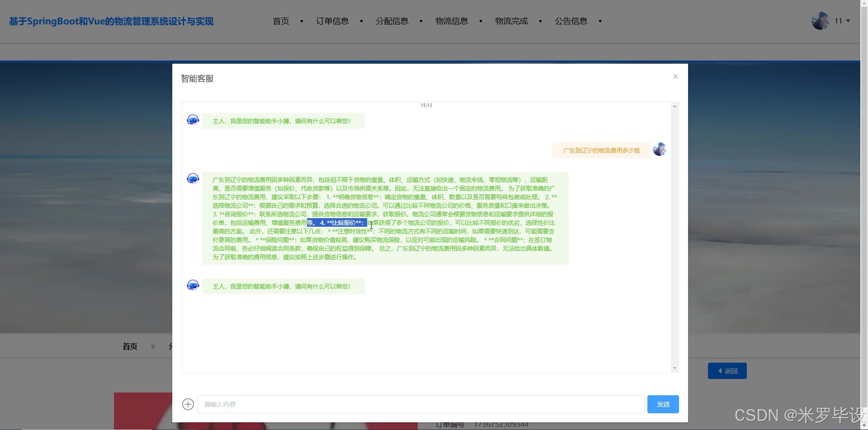868x430 pixels.
Task: Select the 物流完成 menu item
Action: click(511, 21)
